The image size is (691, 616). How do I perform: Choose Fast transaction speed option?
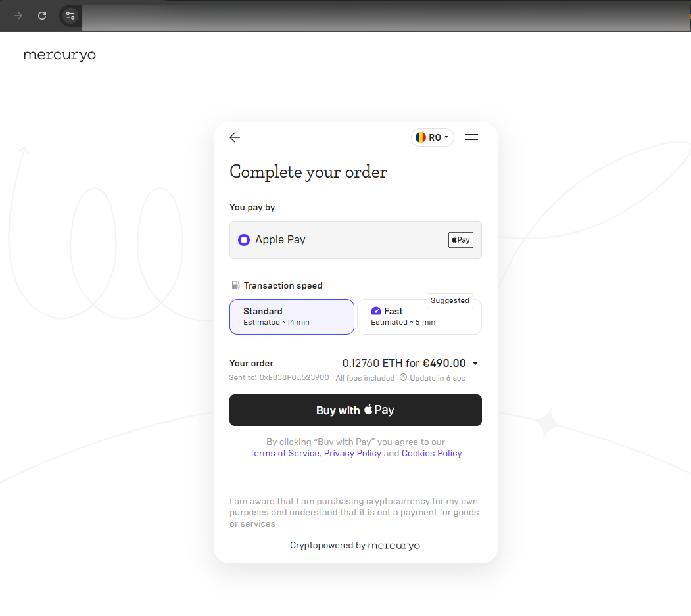tap(419, 318)
